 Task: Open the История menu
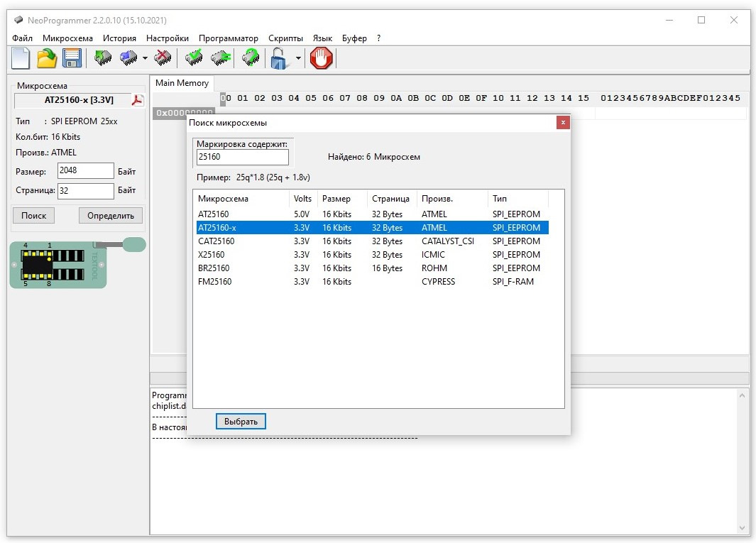119,38
